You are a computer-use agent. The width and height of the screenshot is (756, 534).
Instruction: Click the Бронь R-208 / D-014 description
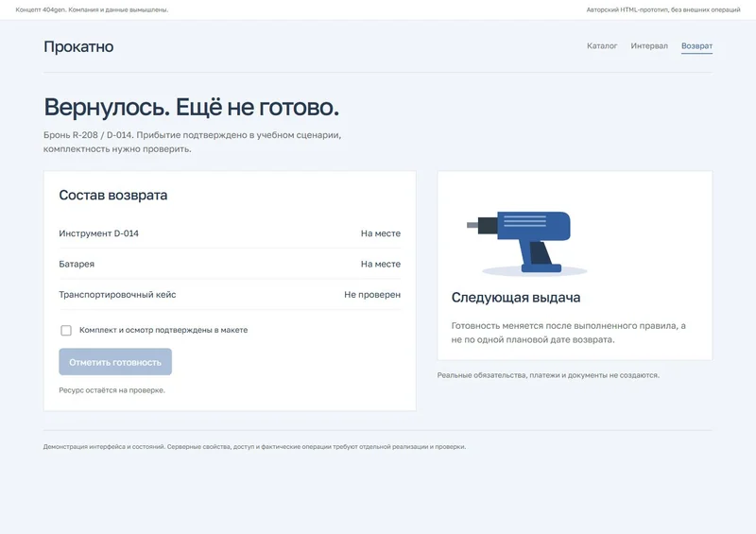coord(193,142)
